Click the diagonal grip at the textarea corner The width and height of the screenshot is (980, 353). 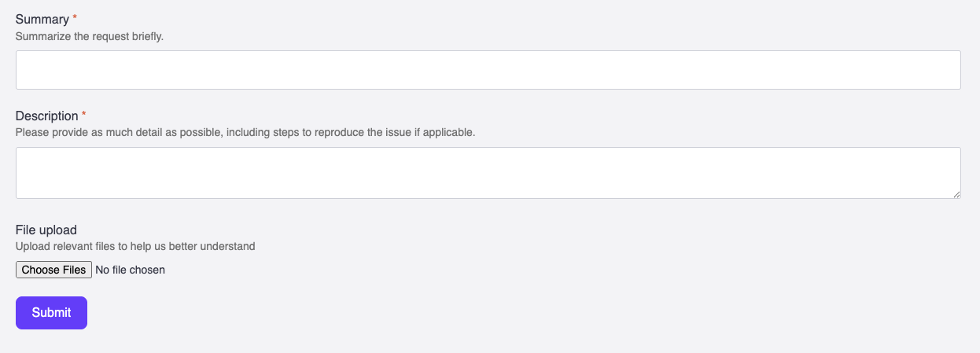pos(956,193)
